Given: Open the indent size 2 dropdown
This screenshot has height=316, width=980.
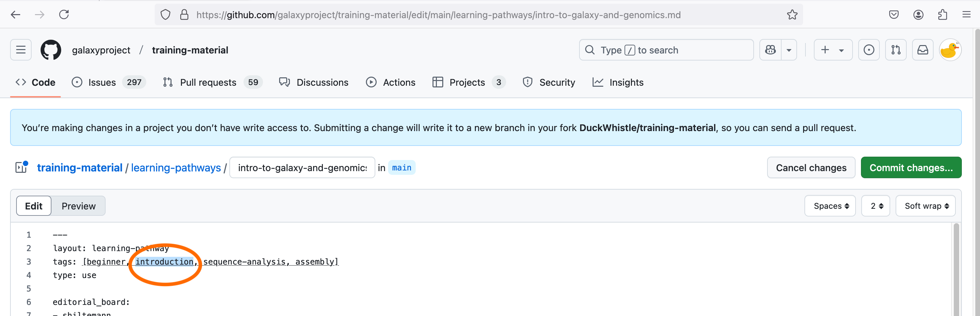Looking at the screenshot, I should [x=875, y=206].
